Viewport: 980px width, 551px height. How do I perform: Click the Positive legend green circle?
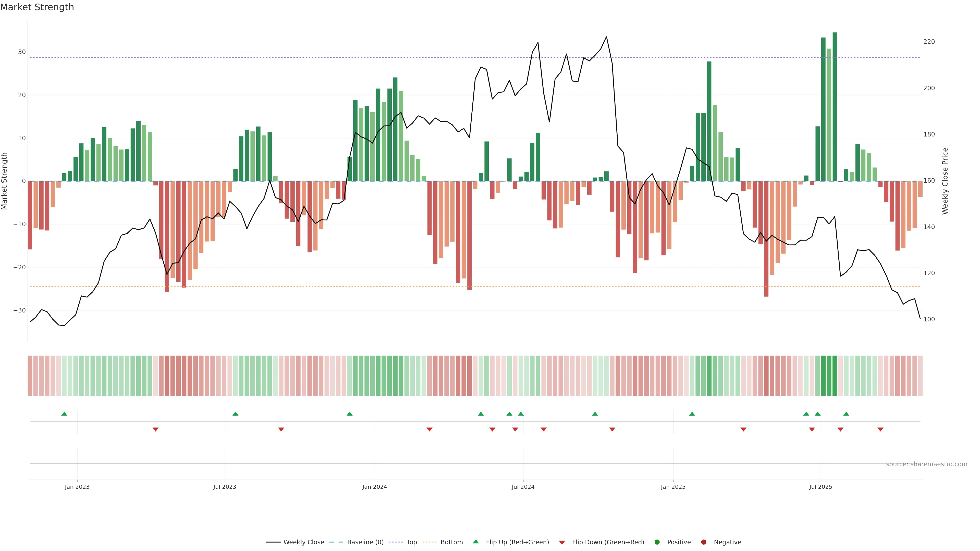point(657,542)
